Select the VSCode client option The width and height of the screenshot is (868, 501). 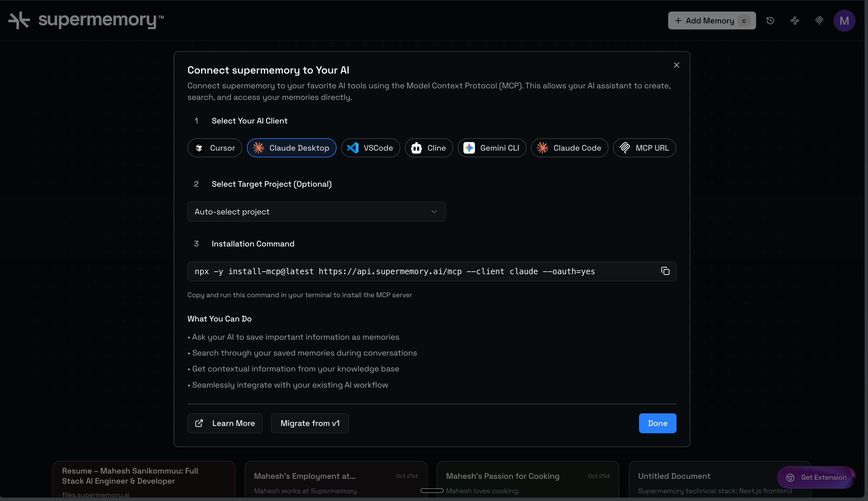click(370, 148)
